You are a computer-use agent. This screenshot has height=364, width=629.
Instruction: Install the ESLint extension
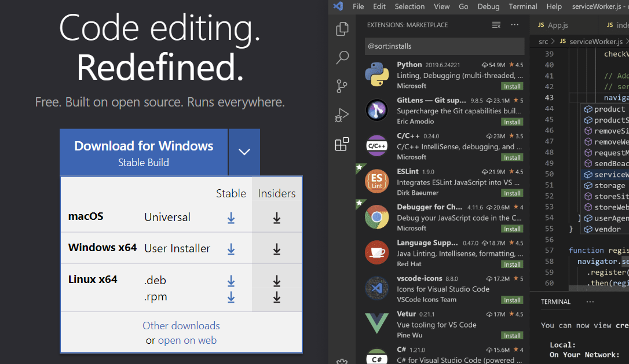pos(512,193)
